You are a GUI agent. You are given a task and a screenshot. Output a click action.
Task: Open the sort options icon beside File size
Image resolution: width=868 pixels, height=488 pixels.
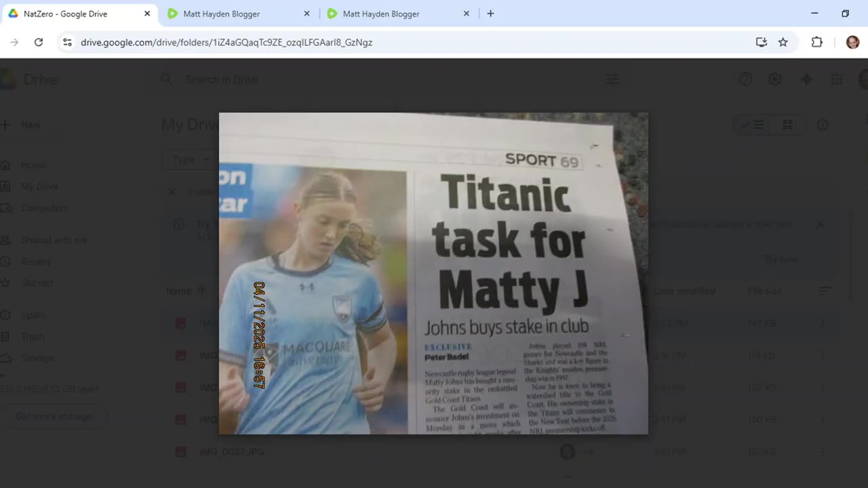[825, 291]
